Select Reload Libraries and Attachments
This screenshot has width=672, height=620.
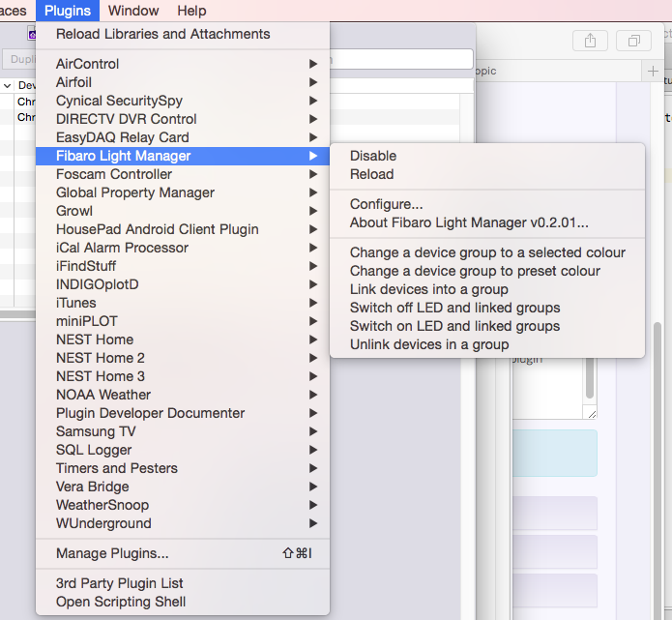click(x=183, y=34)
